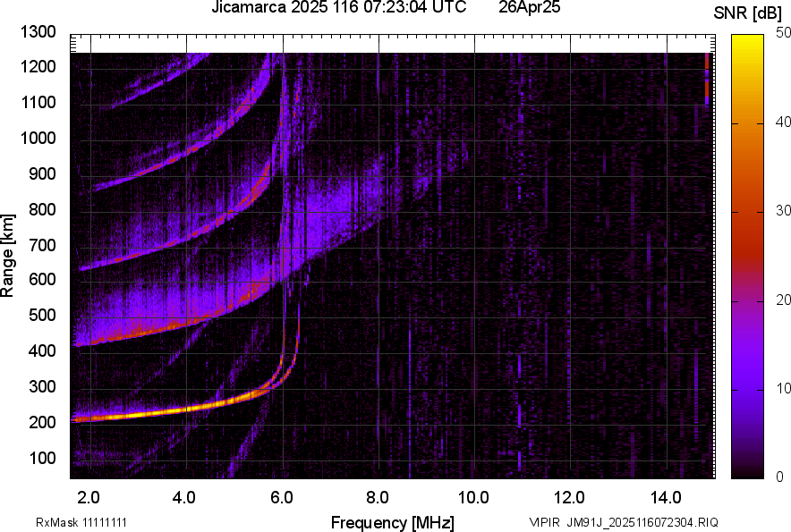Click the range axis label '700'
This screenshot has height=532, width=791.
pos(42,245)
